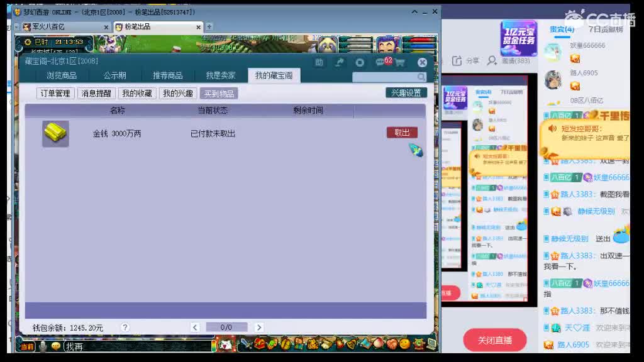Viewport: 644px width, 362px height.
Task: Click the 邀请(383) invite icon
Action: tap(492, 61)
